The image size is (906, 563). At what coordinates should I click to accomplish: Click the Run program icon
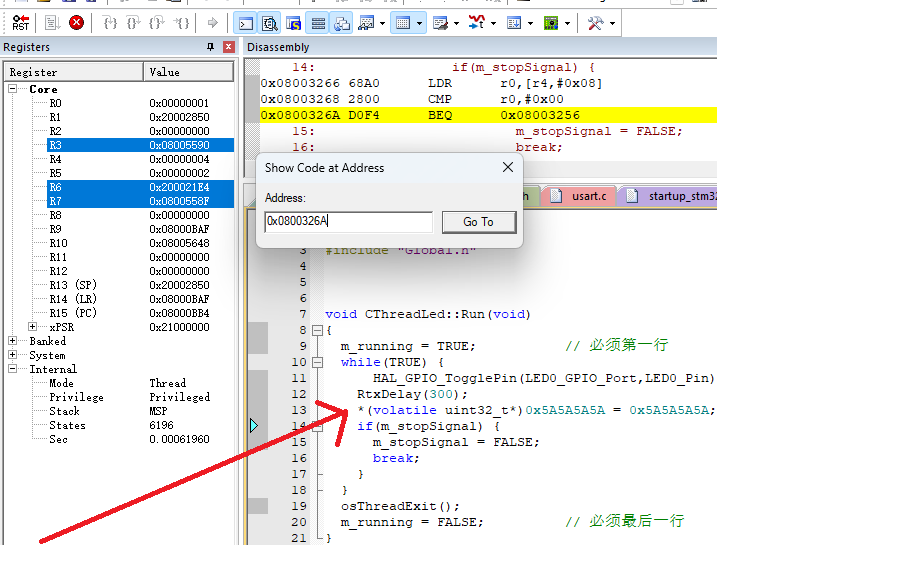[x=53, y=23]
